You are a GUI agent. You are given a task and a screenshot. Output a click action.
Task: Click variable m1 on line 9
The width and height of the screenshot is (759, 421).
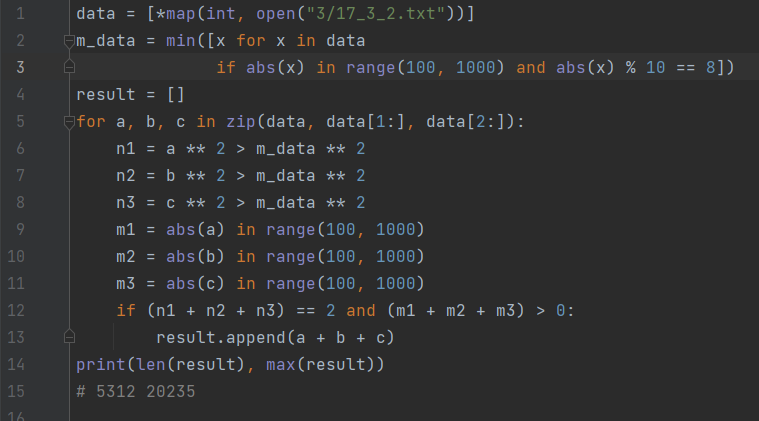126,229
